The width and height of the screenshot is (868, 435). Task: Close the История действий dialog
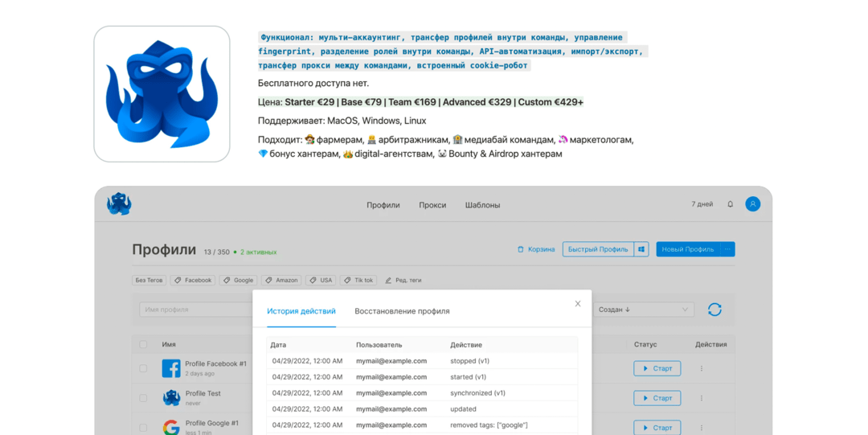tap(577, 304)
